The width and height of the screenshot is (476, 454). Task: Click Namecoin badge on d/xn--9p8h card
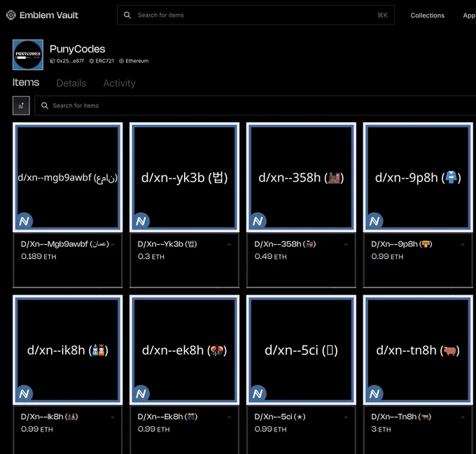click(374, 221)
